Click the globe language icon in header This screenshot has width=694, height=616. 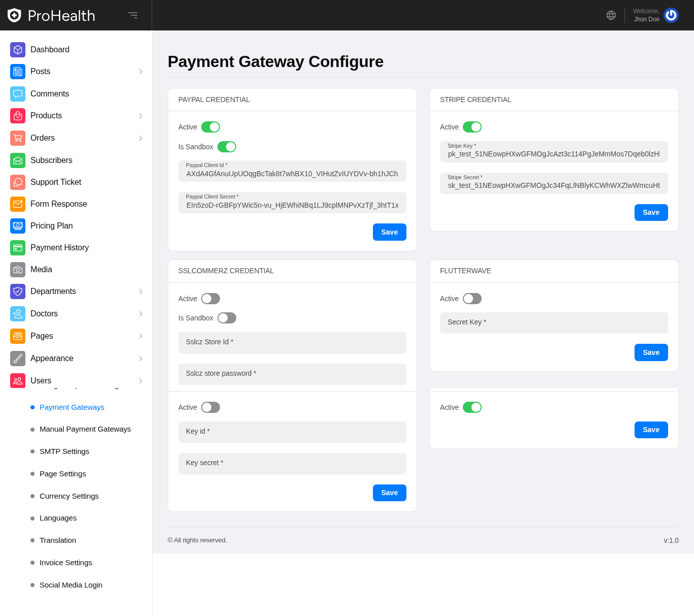coord(611,15)
